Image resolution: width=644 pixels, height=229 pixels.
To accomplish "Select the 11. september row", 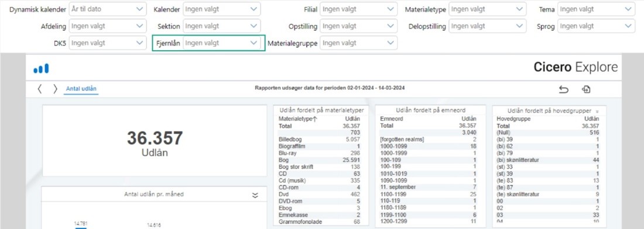I will pos(429,187).
